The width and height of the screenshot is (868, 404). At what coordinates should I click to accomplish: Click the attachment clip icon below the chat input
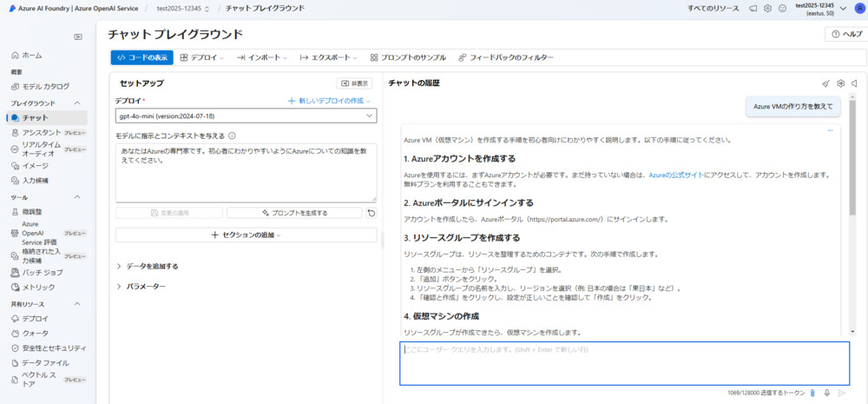pyautogui.click(x=812, y=393)
